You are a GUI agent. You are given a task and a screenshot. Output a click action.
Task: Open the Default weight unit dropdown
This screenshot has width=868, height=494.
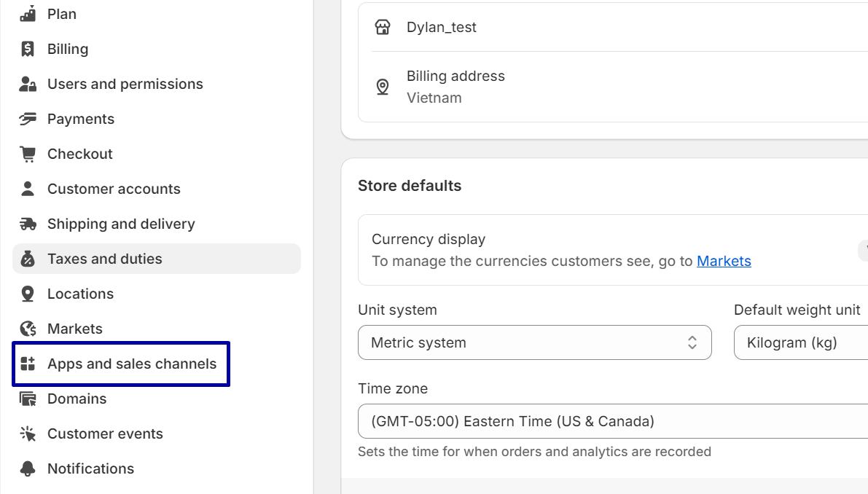801,342
